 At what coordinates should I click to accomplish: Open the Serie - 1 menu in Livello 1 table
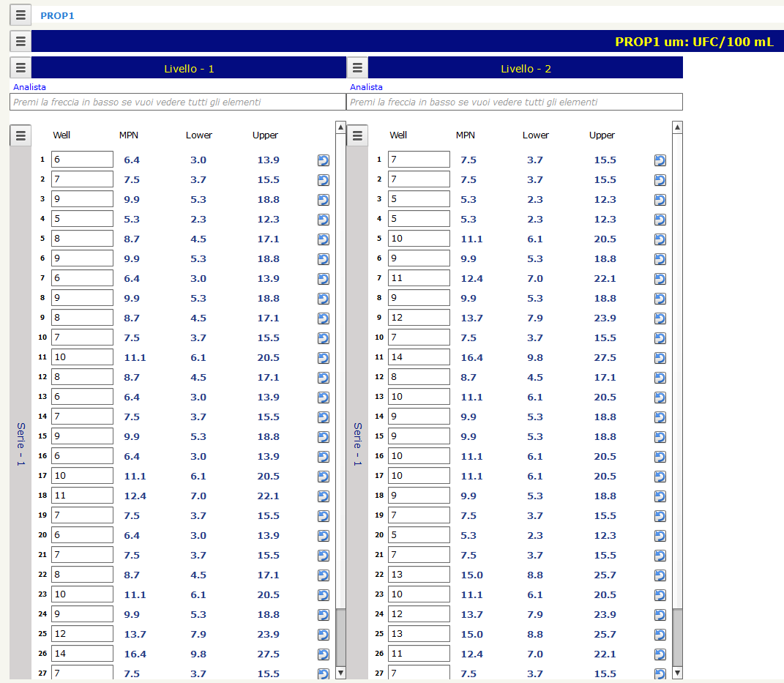[20, 135]
